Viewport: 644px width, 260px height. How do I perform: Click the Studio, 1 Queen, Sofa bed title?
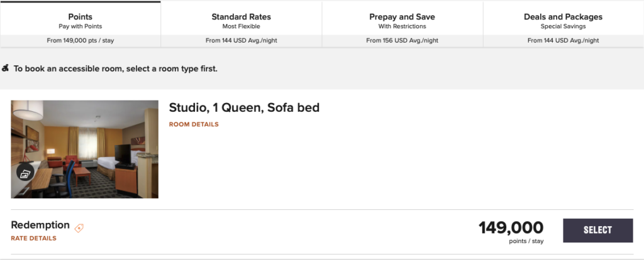(x=244, y=107)
